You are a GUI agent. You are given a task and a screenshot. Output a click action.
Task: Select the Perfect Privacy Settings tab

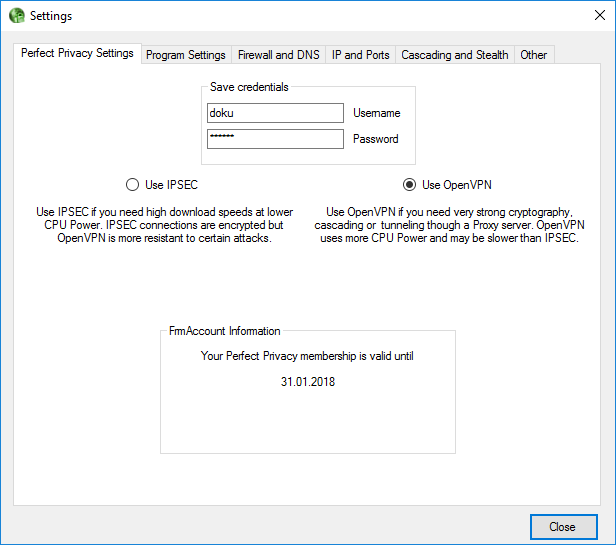point(77,53)
